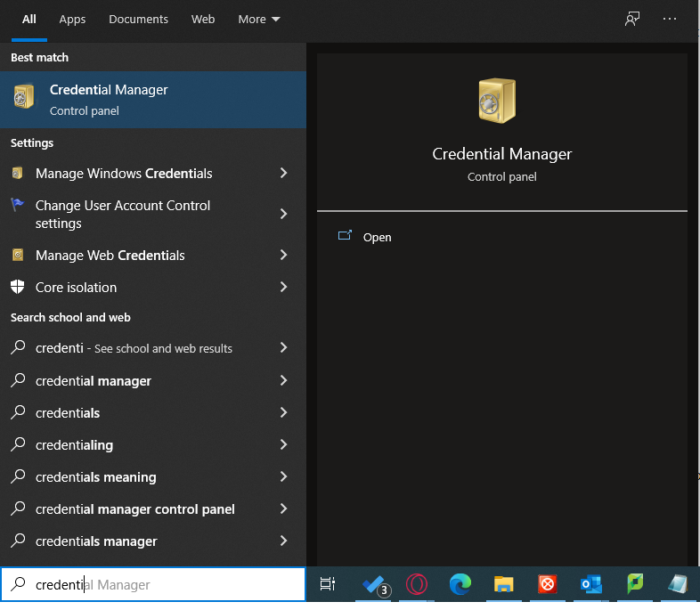
Task: Choose the credentials web suggestion
Action: (x=153, y=413)
